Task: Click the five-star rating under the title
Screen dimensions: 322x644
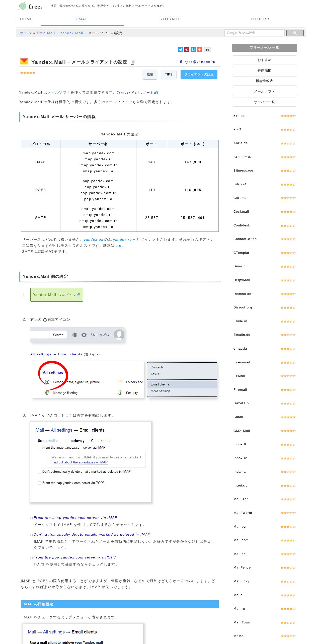Action: tap(28, 73)
